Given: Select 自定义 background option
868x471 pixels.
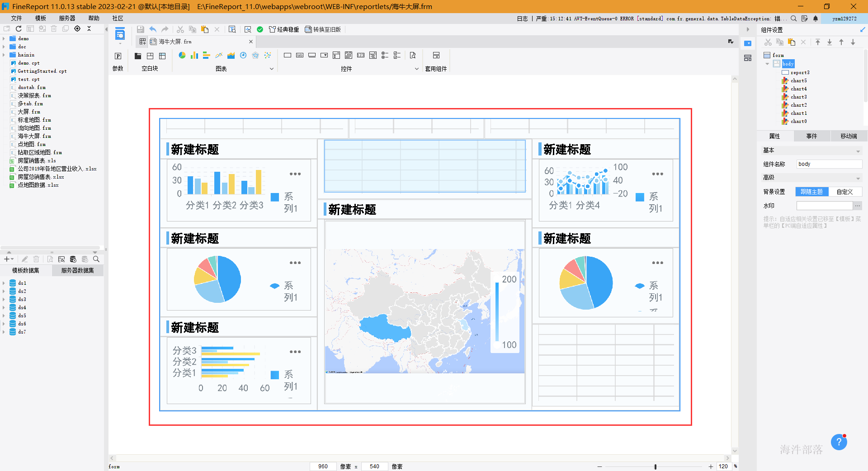Looking at the screenshot, I should pos(845,192).
